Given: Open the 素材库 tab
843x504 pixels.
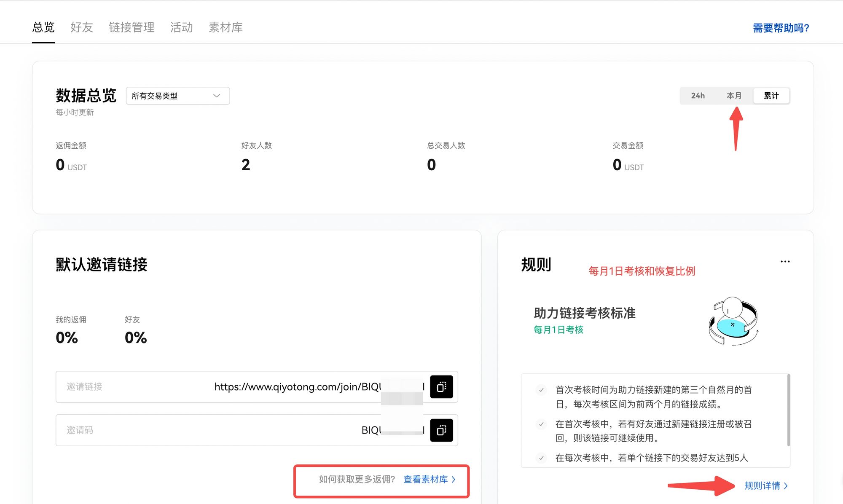Looking at the screenshot, I should click(x=226, y=27).
